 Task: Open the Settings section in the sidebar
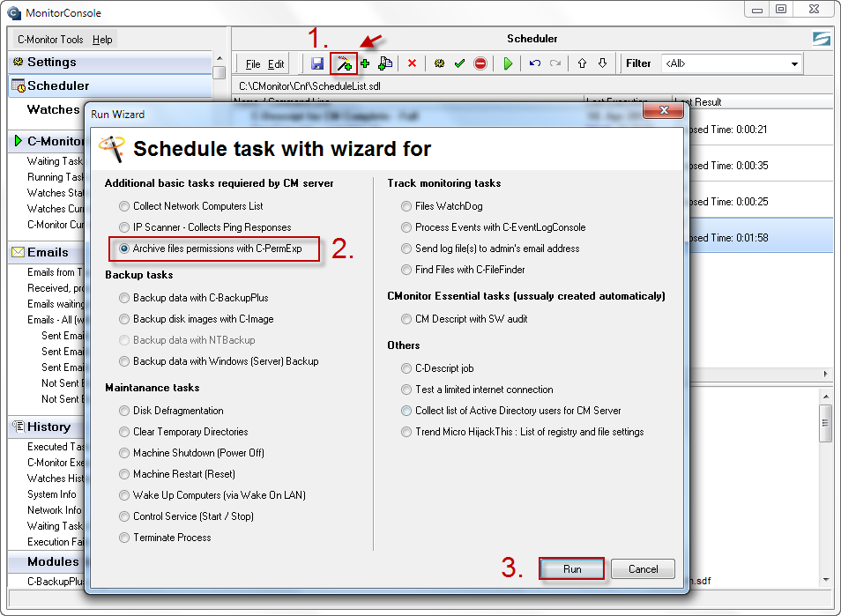tap(110, 63)
